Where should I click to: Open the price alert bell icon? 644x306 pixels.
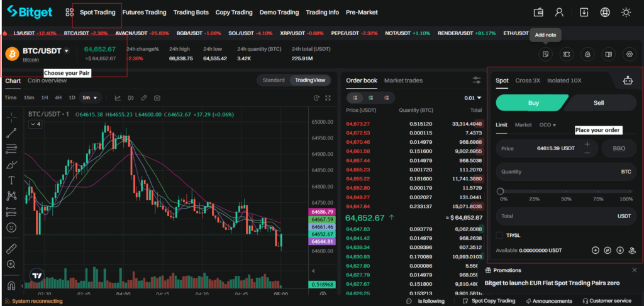pyautogui.click(x=587, y=54)
